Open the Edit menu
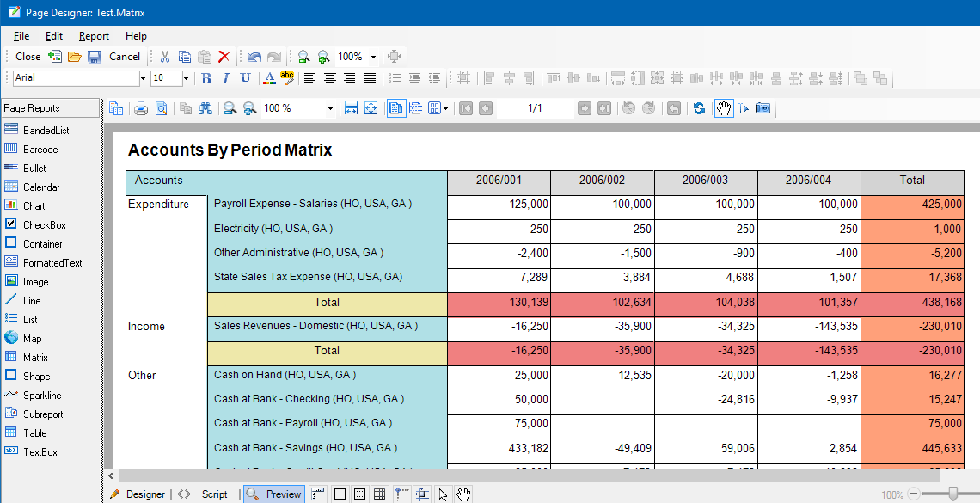This screenshot has height=503, width=980. (x=54, y=36)
